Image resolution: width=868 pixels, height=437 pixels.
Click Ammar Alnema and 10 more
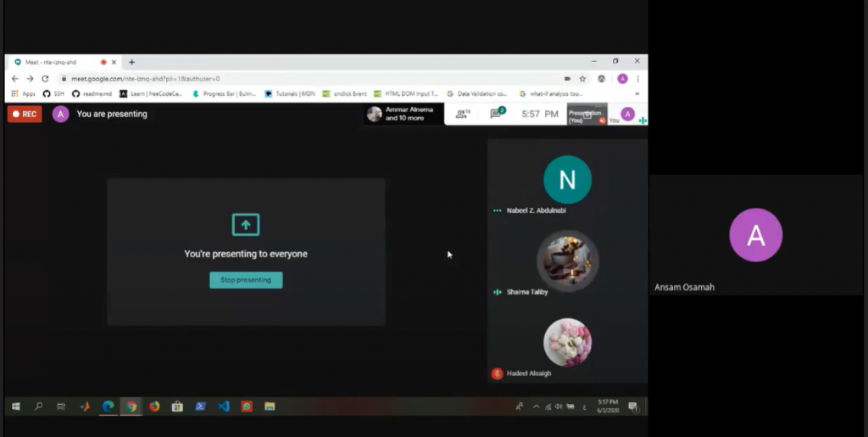coord(403,115)
